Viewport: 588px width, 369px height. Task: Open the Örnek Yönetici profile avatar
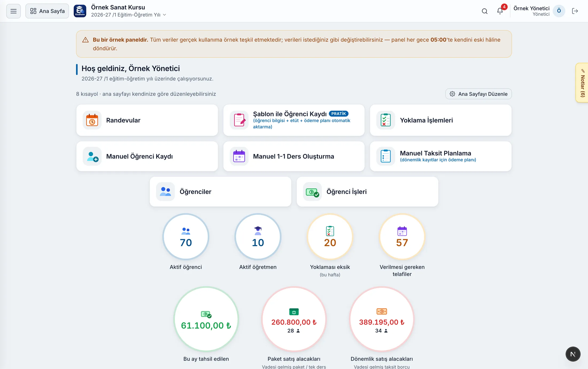[559, 11]
